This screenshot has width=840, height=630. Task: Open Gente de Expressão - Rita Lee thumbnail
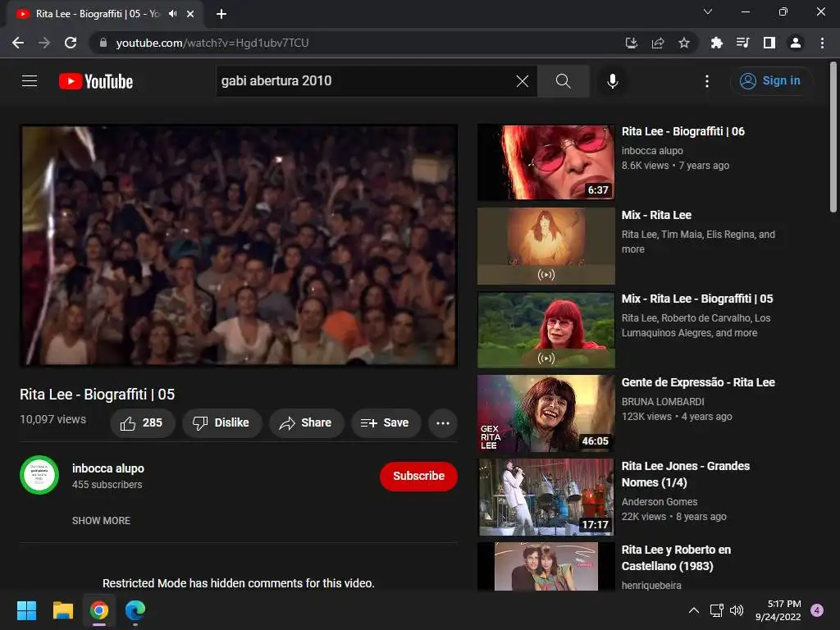pos(546,413)
